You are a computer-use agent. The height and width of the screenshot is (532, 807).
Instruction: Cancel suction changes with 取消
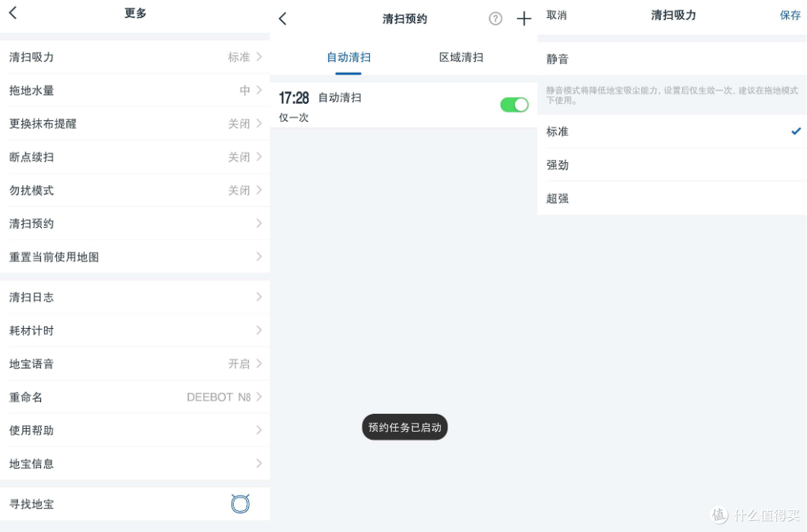coord(557,16)
